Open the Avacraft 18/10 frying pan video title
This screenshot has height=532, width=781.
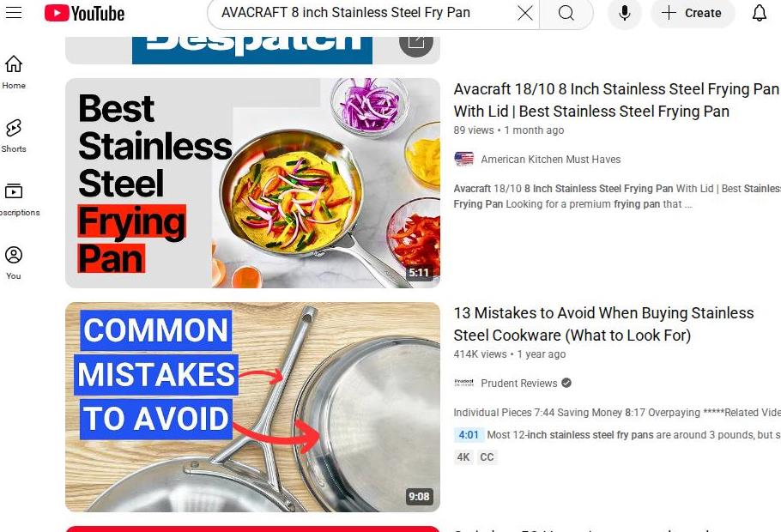pos(616,100)
